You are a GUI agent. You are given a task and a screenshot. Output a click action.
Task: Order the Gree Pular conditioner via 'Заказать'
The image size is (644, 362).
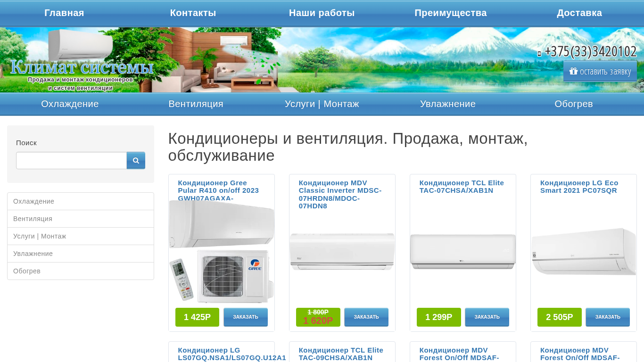(246, 317)
